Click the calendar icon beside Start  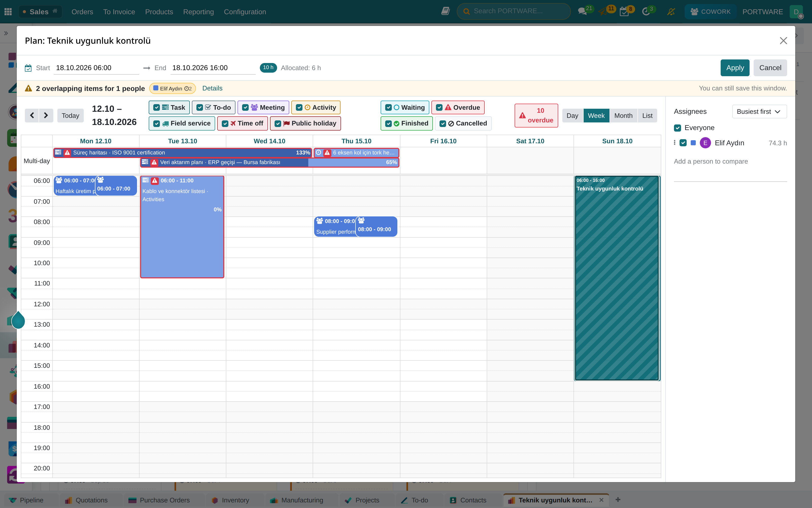point(28,68)
